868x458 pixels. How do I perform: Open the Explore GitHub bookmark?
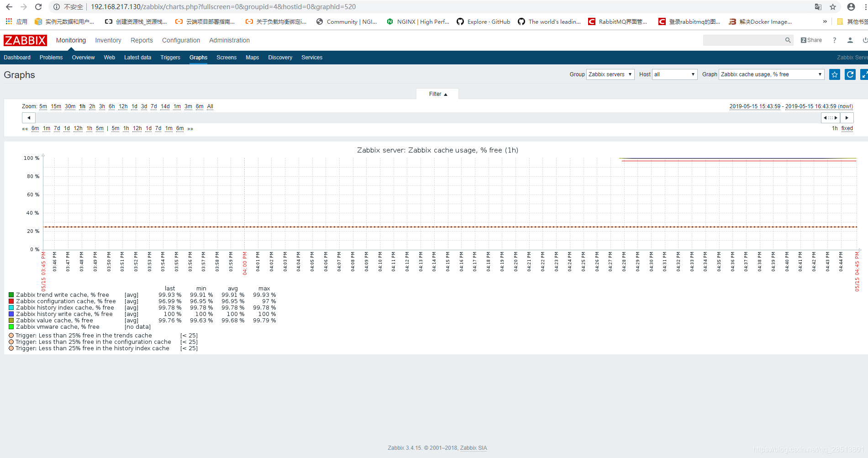[x=484, y=21]
